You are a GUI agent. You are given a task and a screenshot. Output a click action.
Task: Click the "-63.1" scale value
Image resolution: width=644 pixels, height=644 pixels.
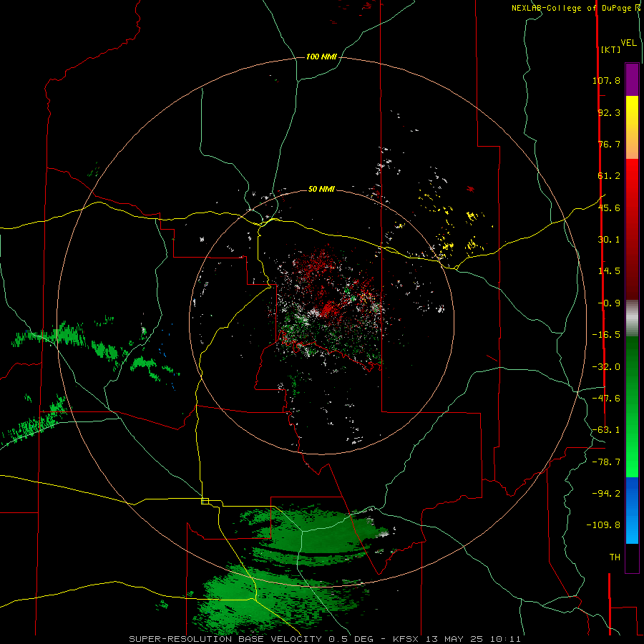(606, 430)
